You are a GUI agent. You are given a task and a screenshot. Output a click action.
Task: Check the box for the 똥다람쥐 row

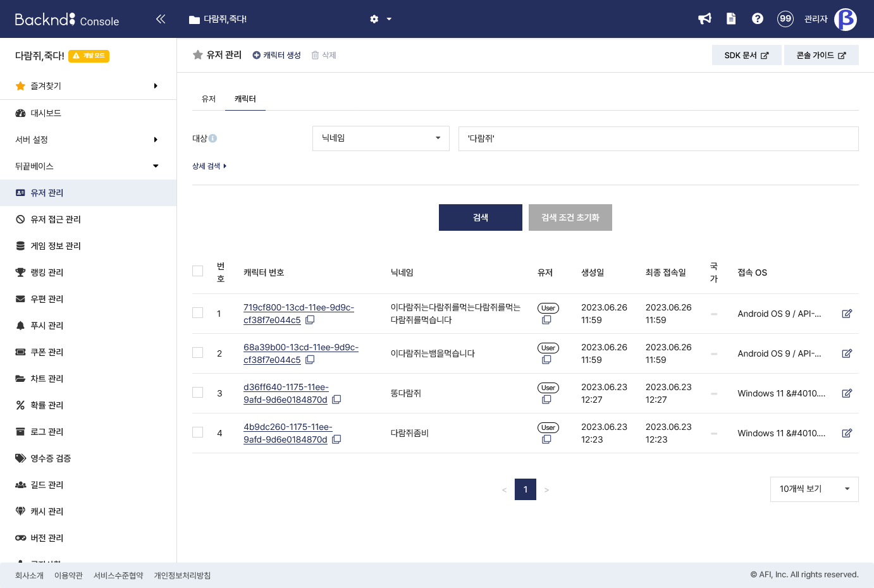pyautogui.click(x=198, y=393)
